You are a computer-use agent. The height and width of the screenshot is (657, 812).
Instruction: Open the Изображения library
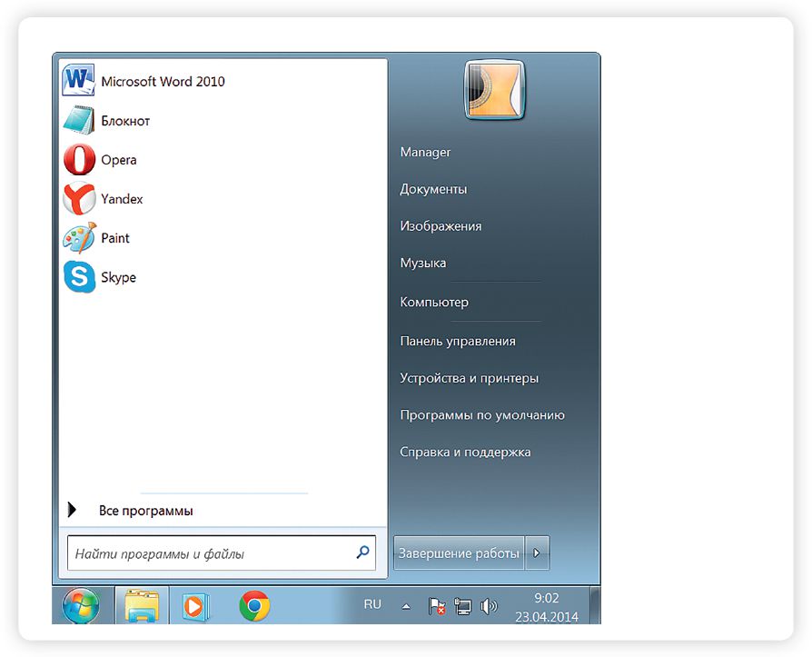coord(441,226)
